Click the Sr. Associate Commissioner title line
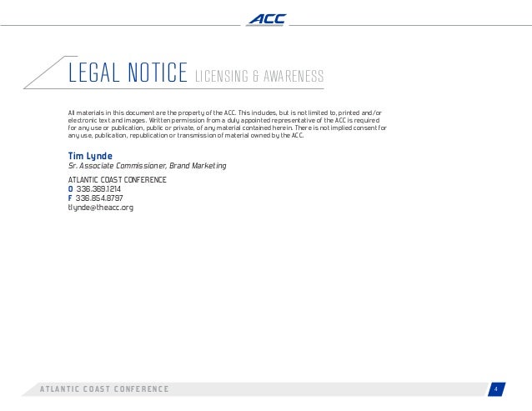This screenshot has height=411, width=532. [x=148, y=166]
